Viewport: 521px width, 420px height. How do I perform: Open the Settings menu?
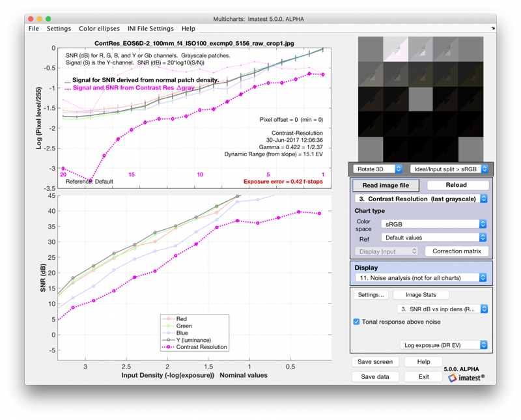click(59, 29)
